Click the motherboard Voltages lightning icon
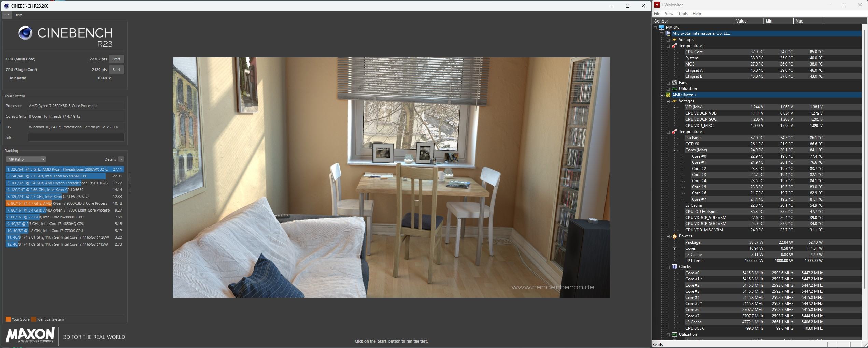Screen dimensions: 868x348 [674, 40]
